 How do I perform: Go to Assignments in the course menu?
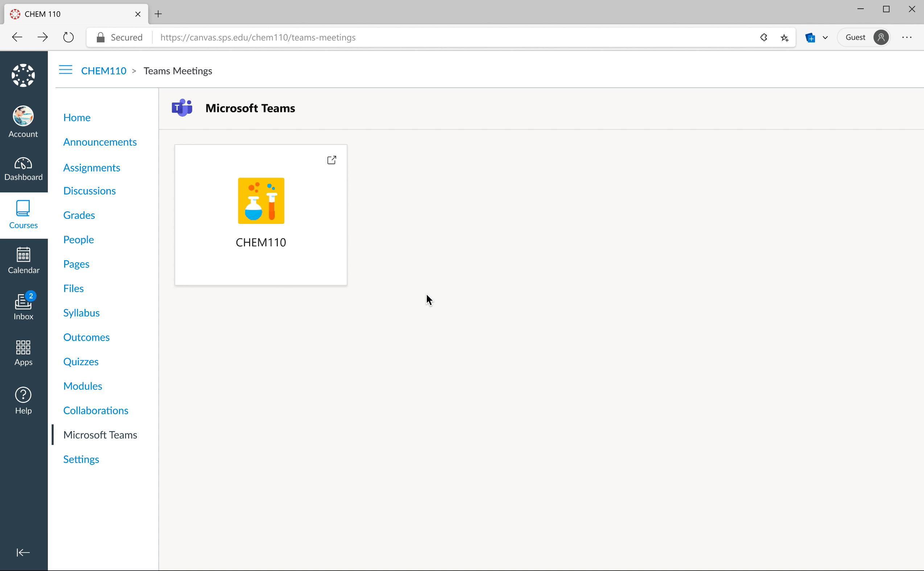pos(91,168)
